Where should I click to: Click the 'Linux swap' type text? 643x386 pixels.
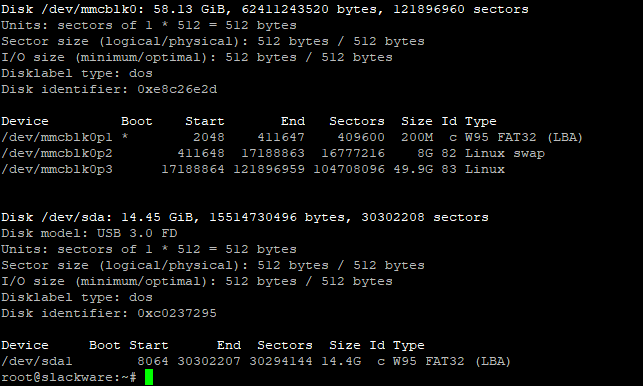[x=505, y=154]
